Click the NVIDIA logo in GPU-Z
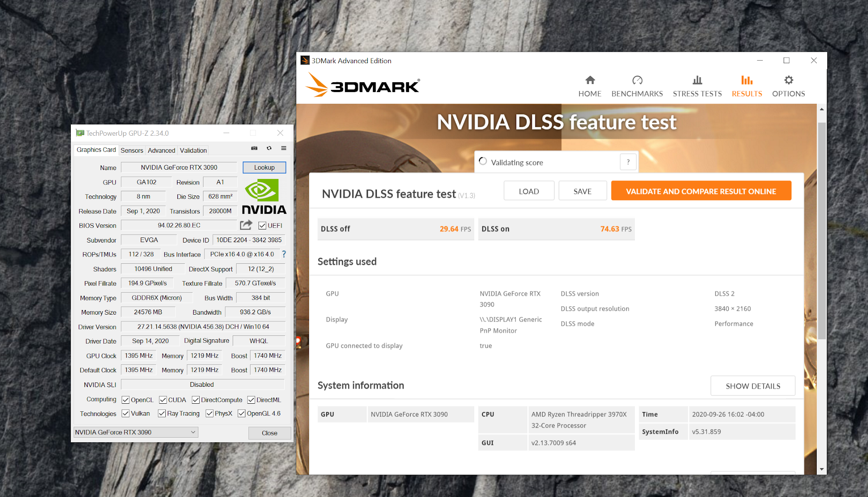Viewport: 868px width, 497px height. 264,196
